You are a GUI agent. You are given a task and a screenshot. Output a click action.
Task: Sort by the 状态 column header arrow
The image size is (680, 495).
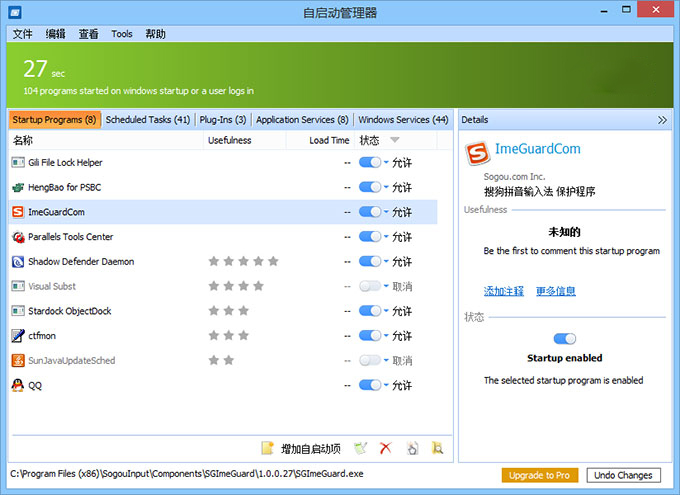pyautogui.click(x=395, y=140)
